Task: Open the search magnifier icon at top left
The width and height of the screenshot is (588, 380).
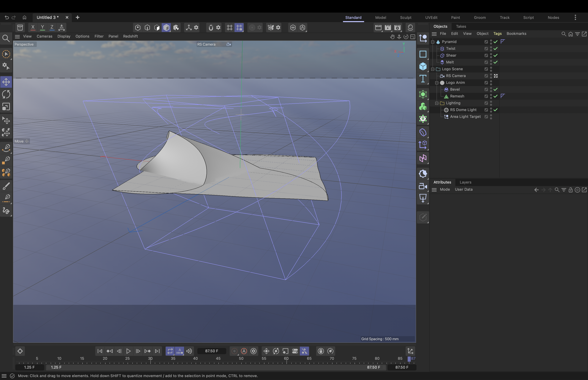Action: coord(6,38)
